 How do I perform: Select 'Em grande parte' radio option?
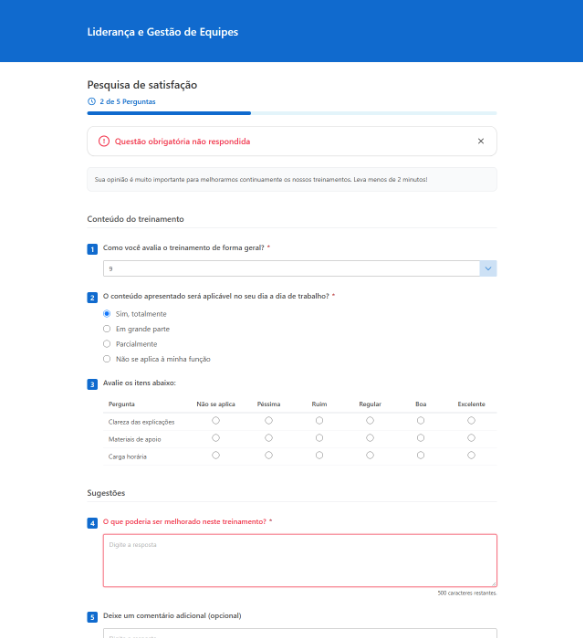pyautogui.click(x=107, y=329)
